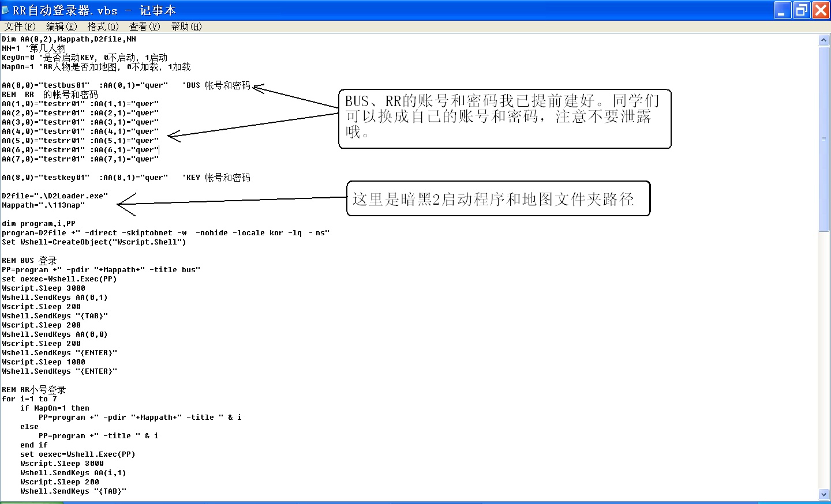
Task: Click the 'REM BUS 登录' comment
Action: point(29,261)
